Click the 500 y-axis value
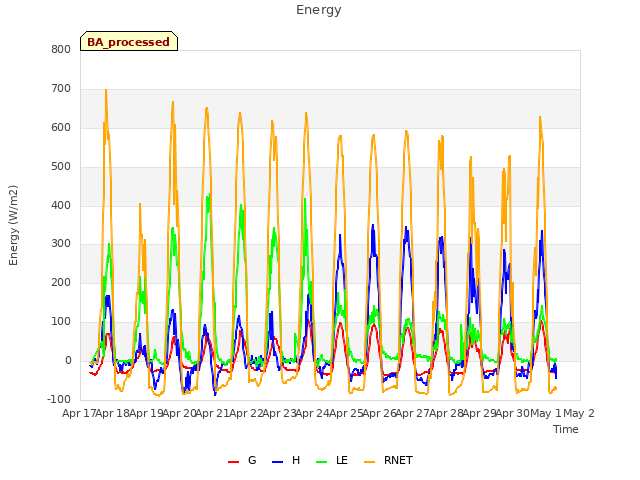The image size is (640, 480). [61, 167]
